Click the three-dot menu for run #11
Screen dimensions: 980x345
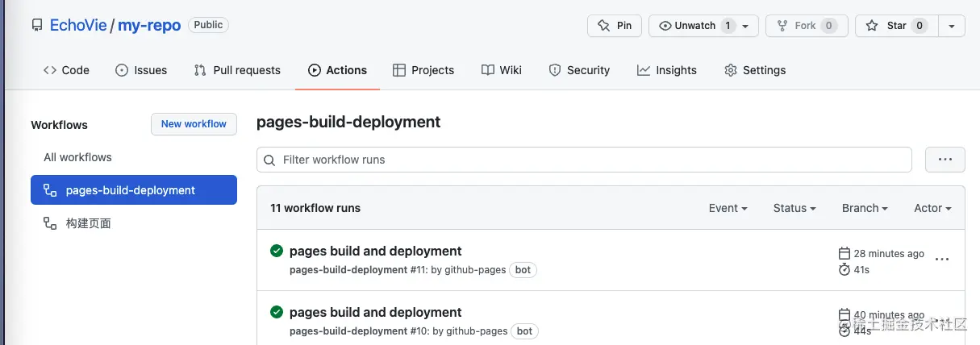941,260
